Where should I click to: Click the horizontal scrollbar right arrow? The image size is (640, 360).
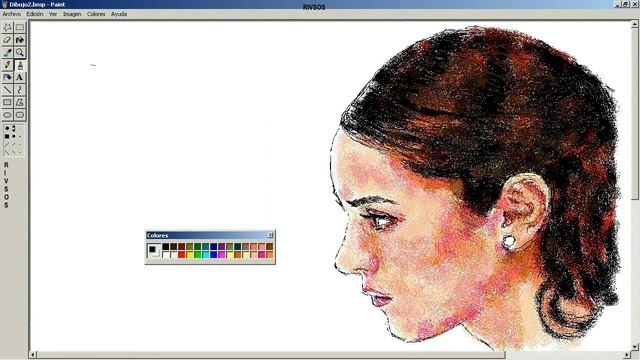(627, 355)
